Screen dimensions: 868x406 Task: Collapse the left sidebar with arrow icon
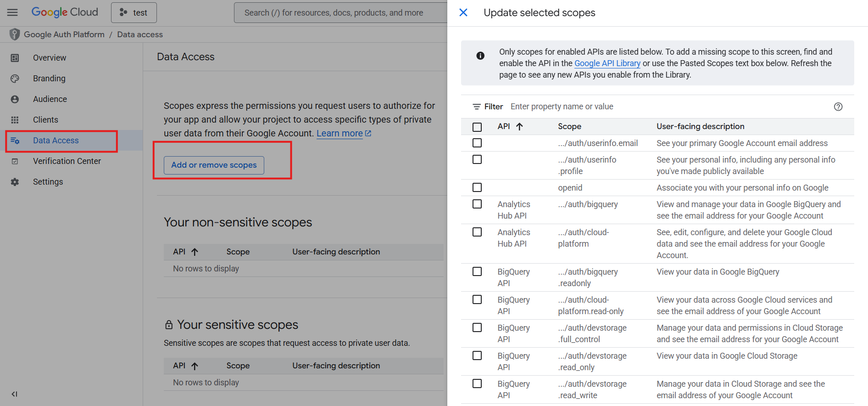point(14,394)
